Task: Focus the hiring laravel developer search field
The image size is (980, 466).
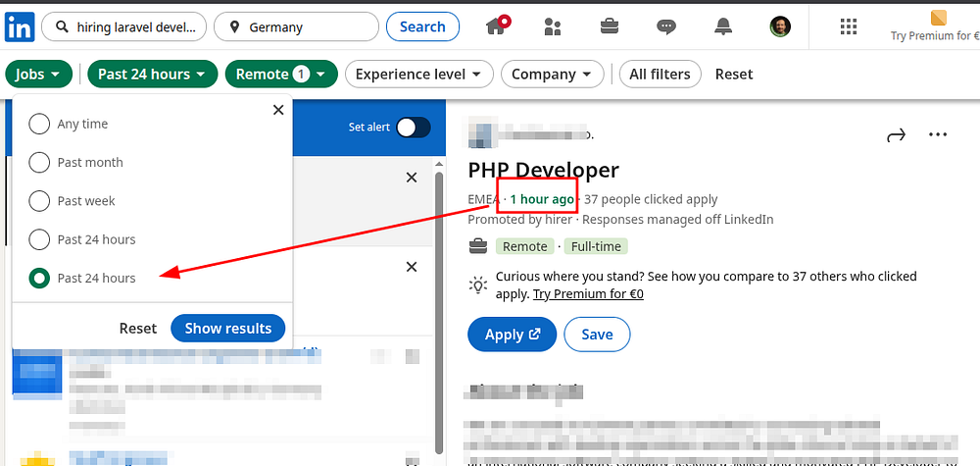Action: click(x=123, y=26)
